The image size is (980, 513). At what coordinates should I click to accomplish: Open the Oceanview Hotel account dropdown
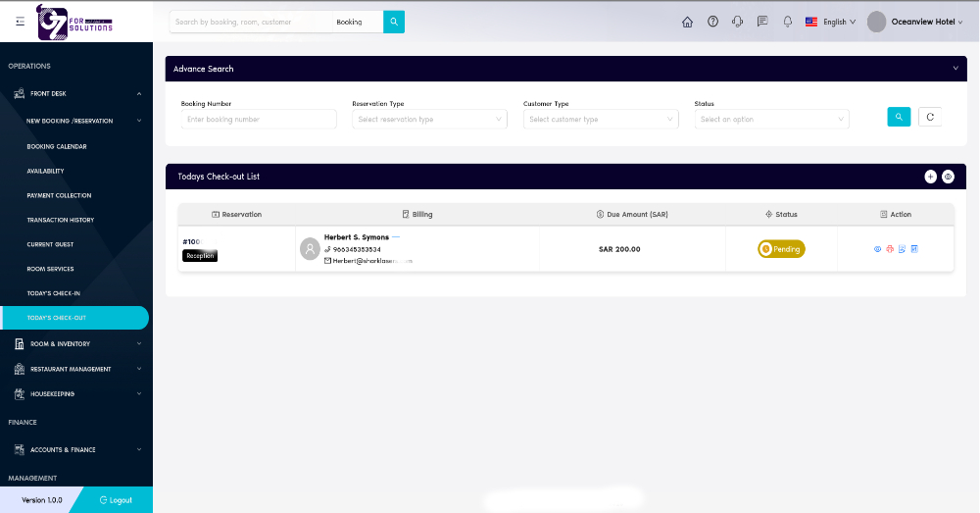click(x=927, y=22)
